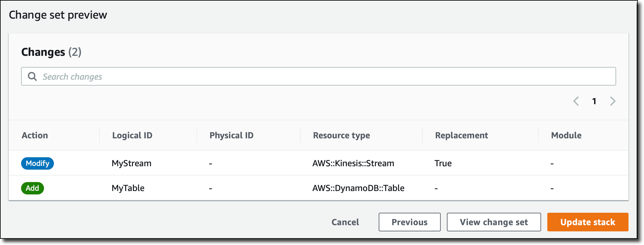Click the Modify action badge
The width and height of the screenshot is (644, 245).
[37, 163]
